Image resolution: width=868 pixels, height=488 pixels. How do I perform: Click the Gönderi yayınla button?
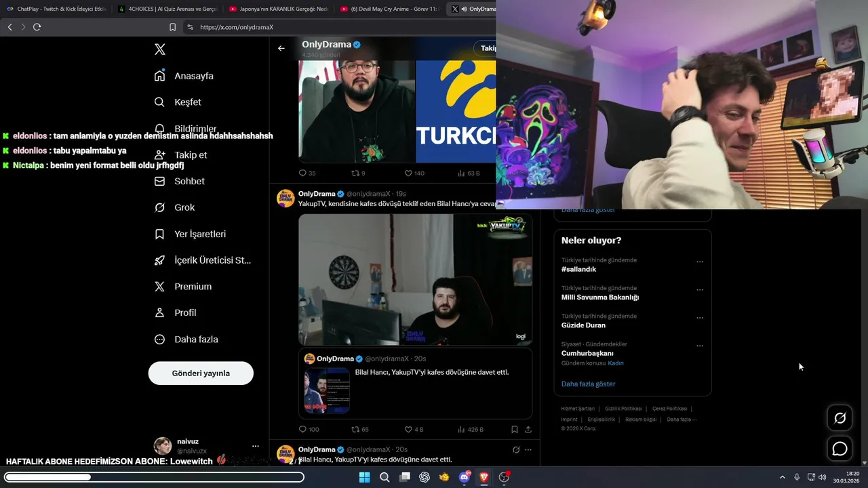pyautogui.click(x=201, y=373)
